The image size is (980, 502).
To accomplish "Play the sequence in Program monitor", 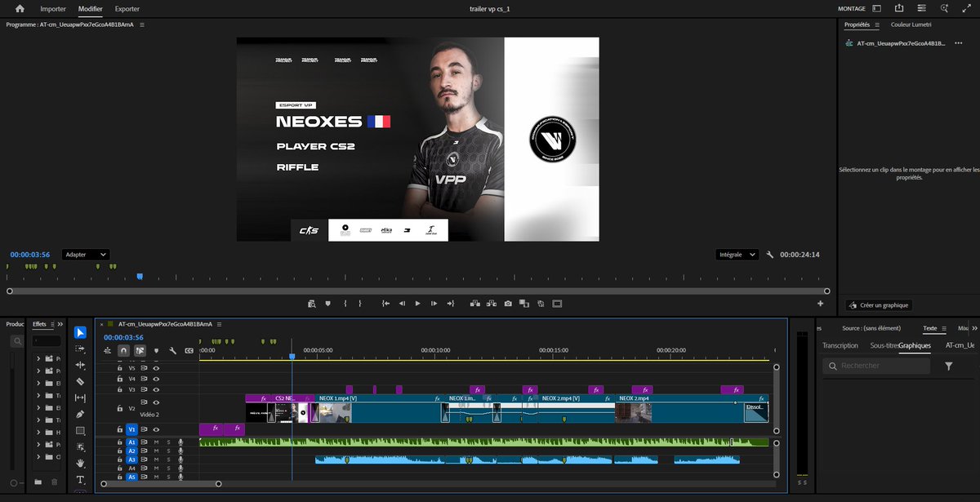I will [x=417, y=304].
